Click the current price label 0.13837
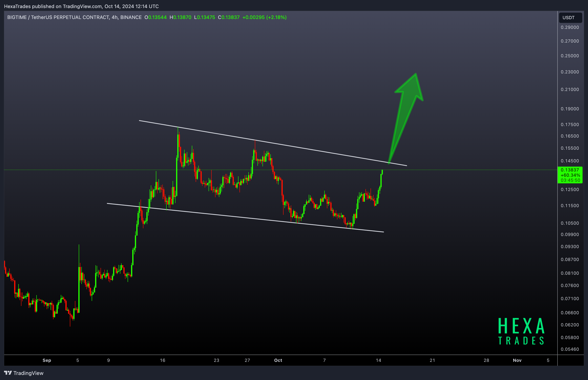 (x=570, y=170)
